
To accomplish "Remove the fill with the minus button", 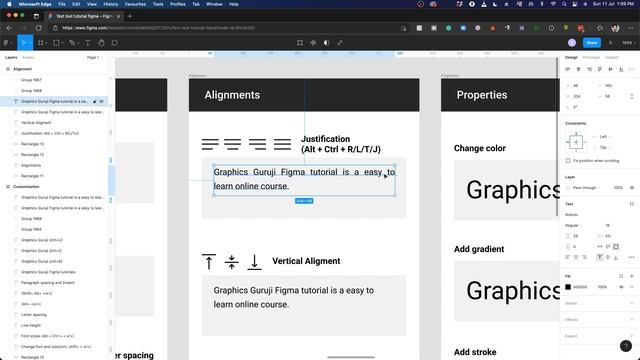I will click(x=632, y=287).
